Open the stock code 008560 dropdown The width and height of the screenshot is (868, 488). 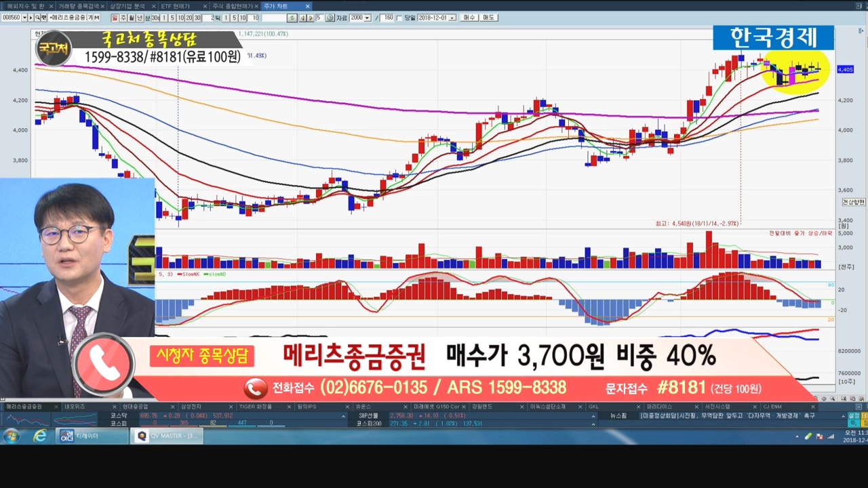tap(24, 18)
